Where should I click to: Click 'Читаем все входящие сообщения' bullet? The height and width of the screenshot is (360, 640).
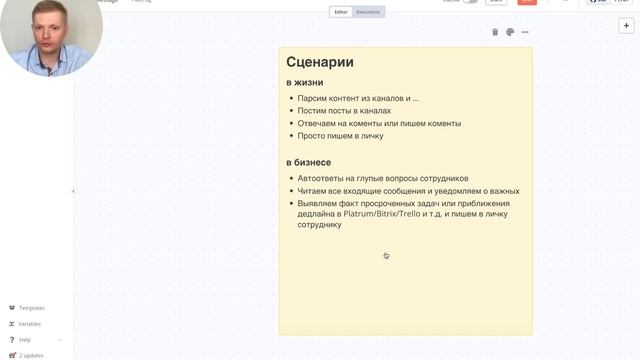pos(408,191)
